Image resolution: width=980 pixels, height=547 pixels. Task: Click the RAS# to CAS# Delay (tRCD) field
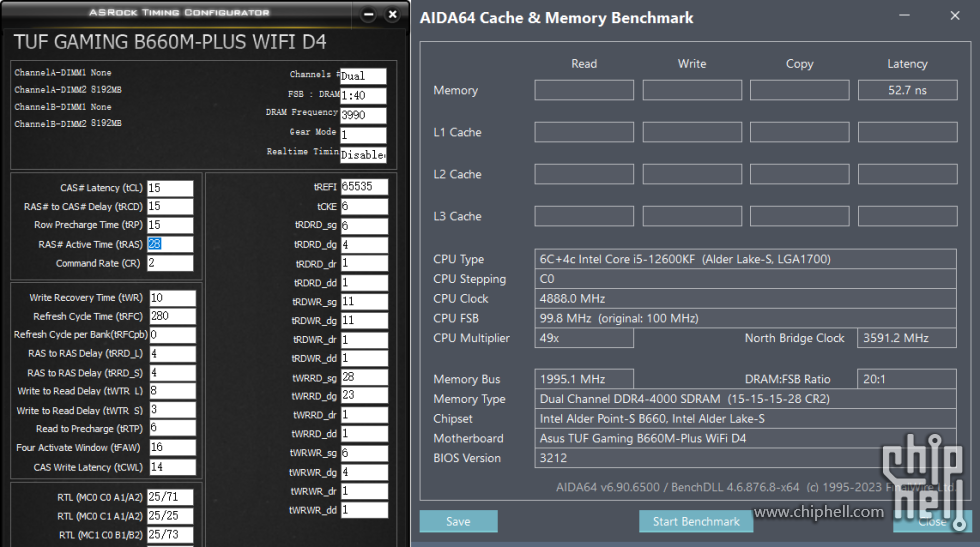(x=170, y=206)
